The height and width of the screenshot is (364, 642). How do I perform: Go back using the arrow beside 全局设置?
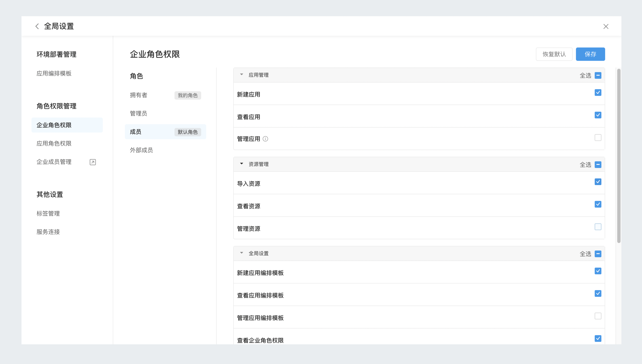click(x=37, y=26)
